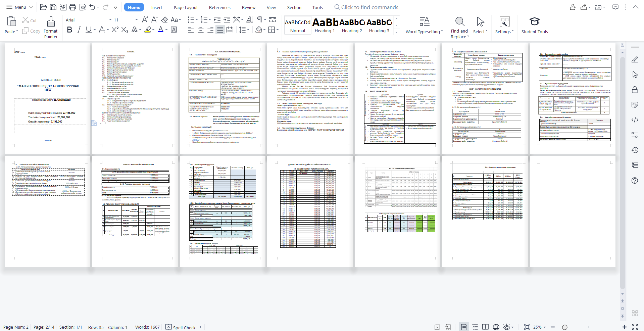Expand the font size dropdown
The image size is (644, 331).
(136, 20)
